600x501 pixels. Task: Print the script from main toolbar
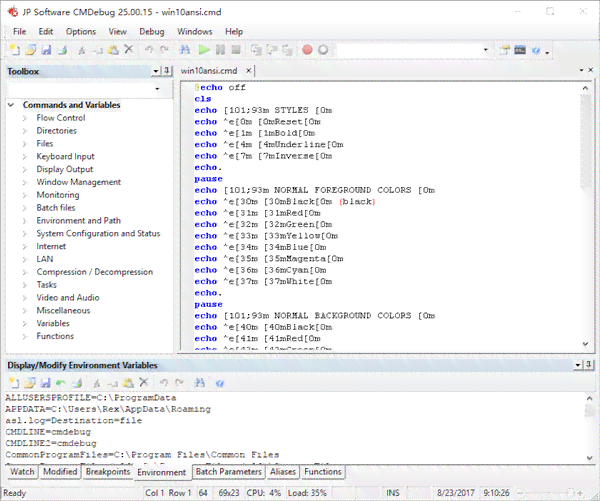(62, 50)
